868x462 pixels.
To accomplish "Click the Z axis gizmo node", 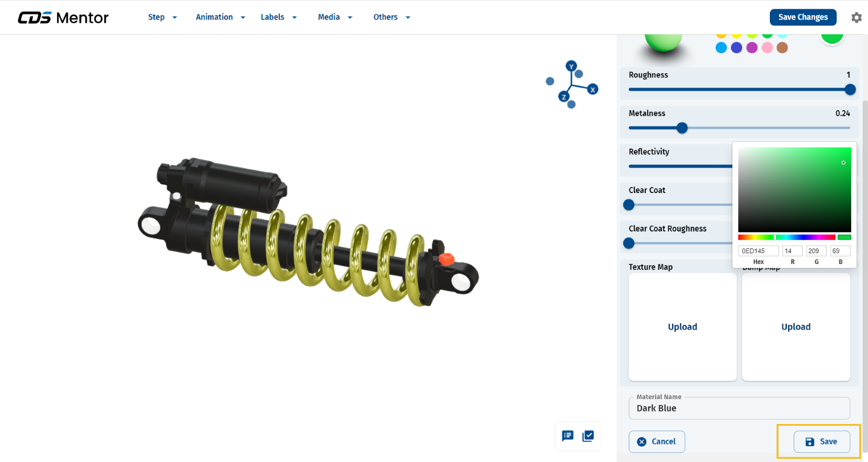I will click(x=564, y=97).
